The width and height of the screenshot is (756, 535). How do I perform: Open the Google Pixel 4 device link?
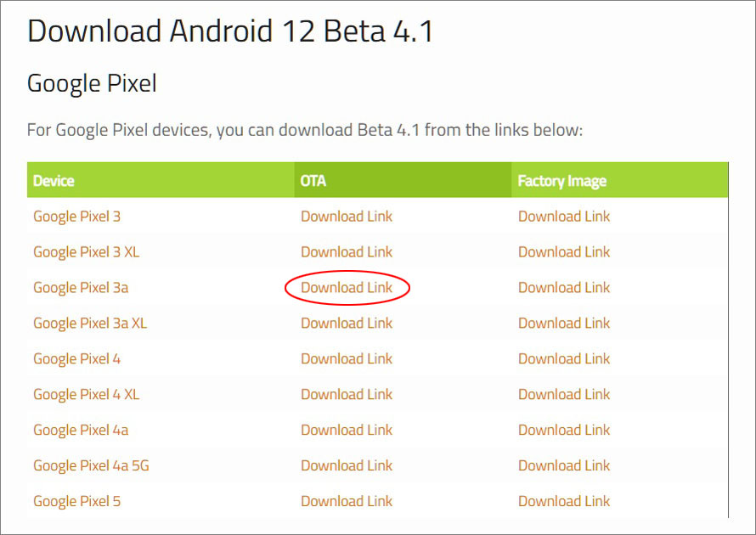point(76,359)
